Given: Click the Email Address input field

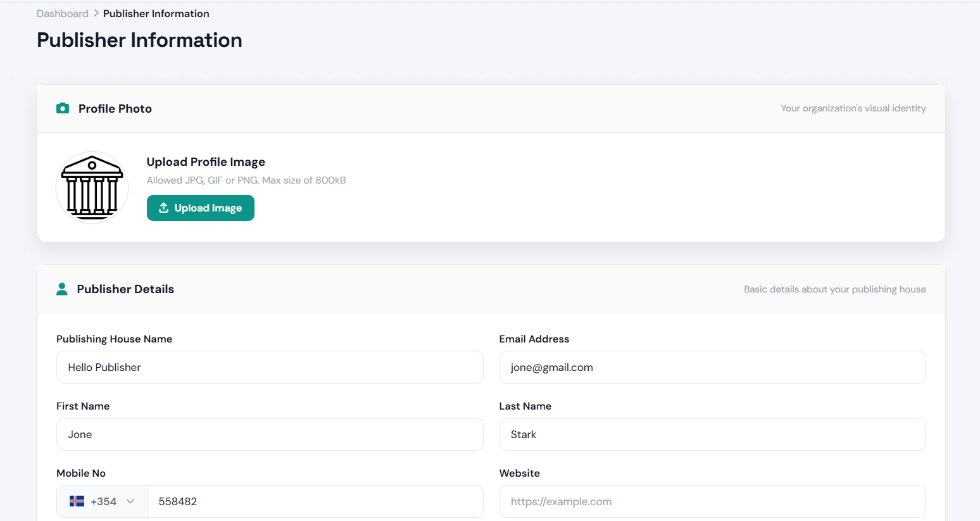Looking at the screenshot, I should click(713, 367).
